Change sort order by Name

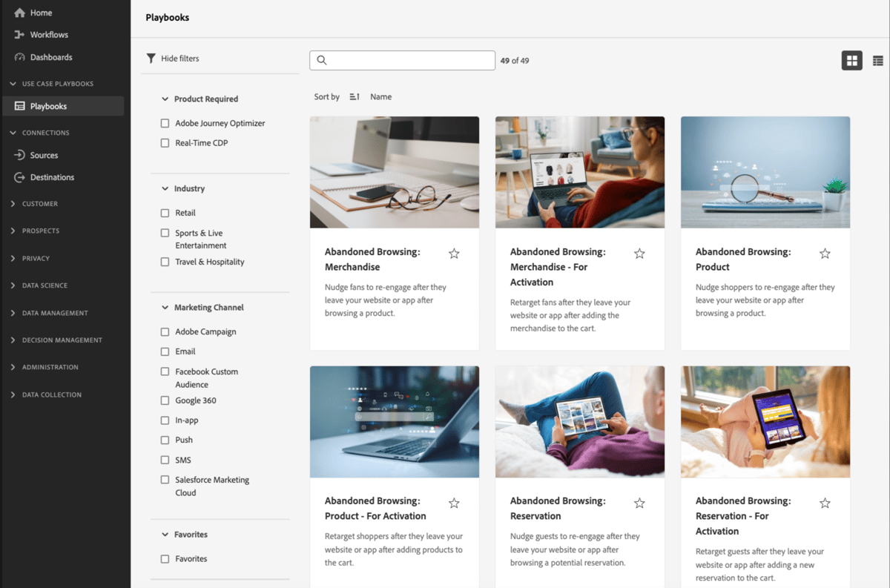click(x=380, y=96)
